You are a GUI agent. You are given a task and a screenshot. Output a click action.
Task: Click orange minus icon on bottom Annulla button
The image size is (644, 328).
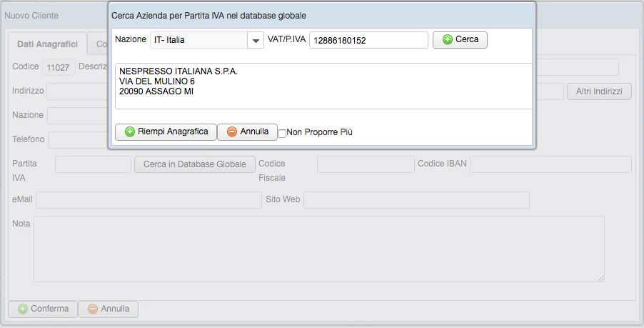(94, 309)
